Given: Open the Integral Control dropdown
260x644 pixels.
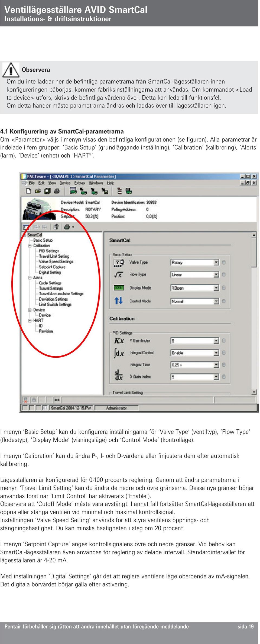Looking at the screenshot, I should 216,353.
